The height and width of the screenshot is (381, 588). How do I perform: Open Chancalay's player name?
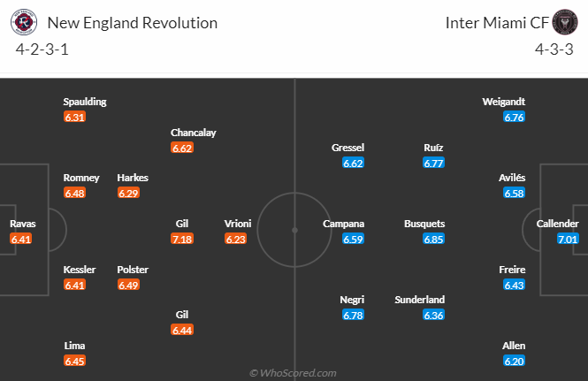pyautogui.click(x=193, y=133)
